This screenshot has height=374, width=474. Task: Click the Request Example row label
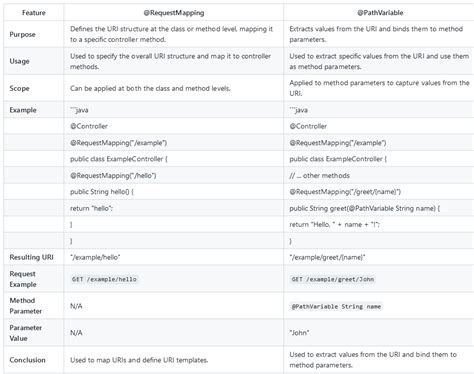point(23,279)
